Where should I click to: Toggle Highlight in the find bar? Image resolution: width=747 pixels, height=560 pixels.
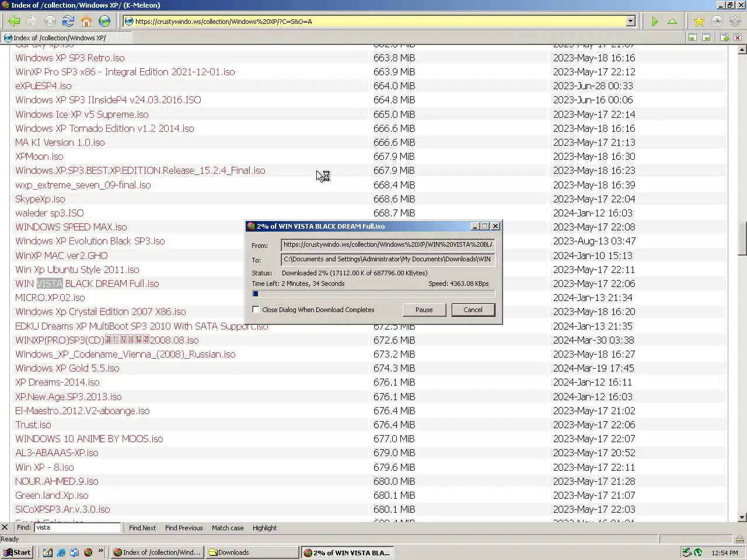(x=264, y=528)
